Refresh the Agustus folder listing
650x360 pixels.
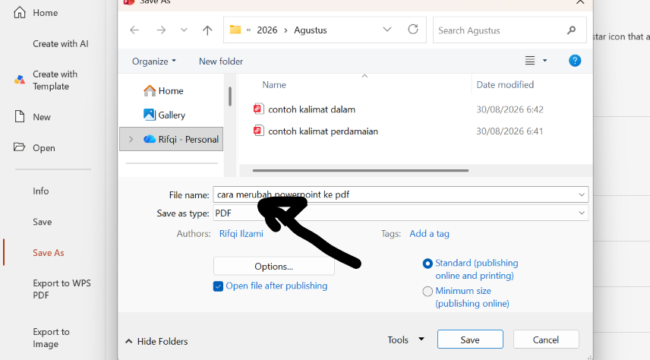[x=413, y=29]
